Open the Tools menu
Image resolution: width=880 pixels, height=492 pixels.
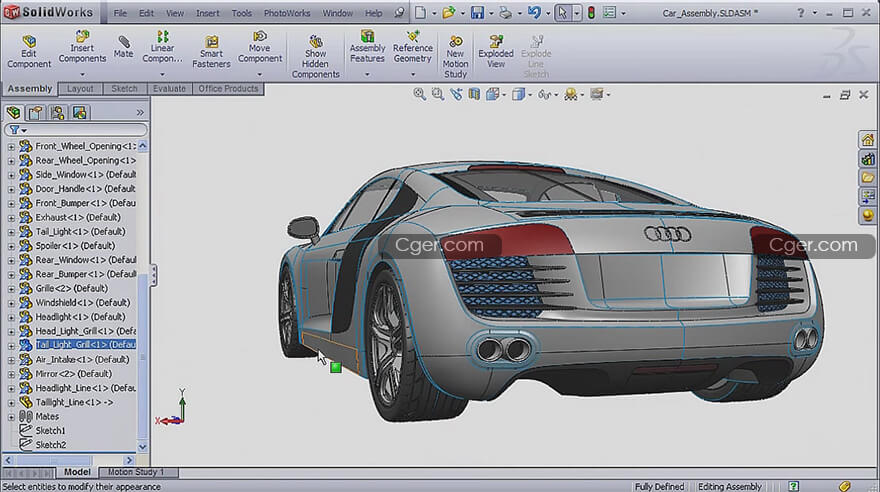241,13
